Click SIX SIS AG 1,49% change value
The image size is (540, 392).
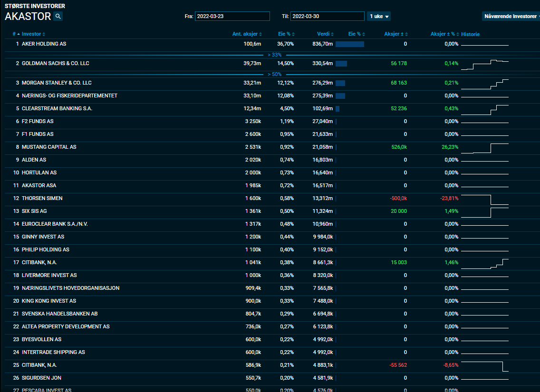click(x=452, y=211)
